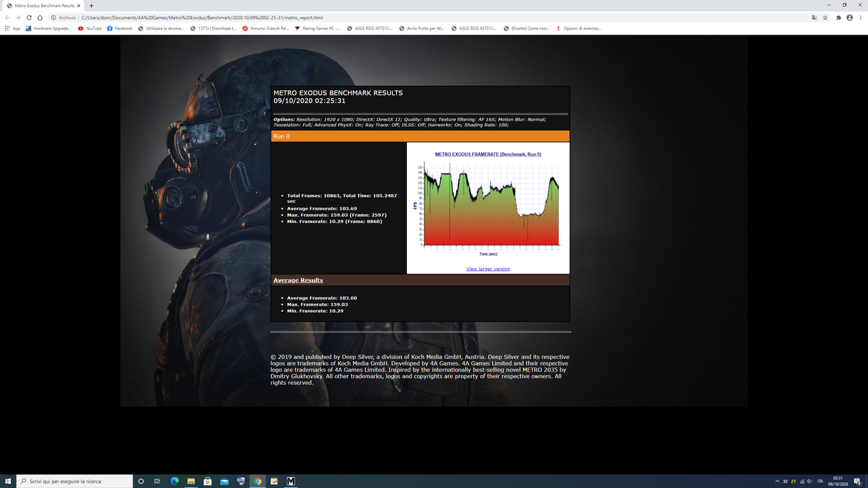Image resolution: width=868 pixels, height=488 pixels.
Task: Open the Avvio Pulito per Wi... bookmark
Action: tap(422, 28)
